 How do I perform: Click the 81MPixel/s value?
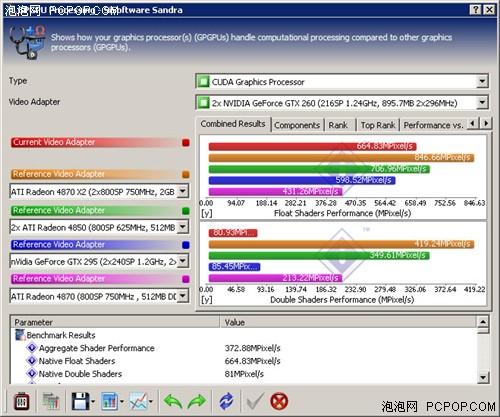[x=244, y=374]
